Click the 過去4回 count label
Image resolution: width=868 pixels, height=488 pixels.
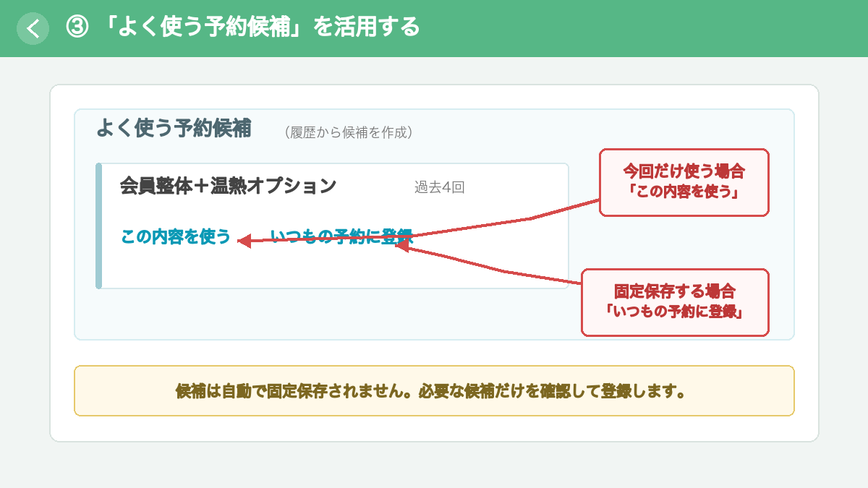click(x=439, y=187)
